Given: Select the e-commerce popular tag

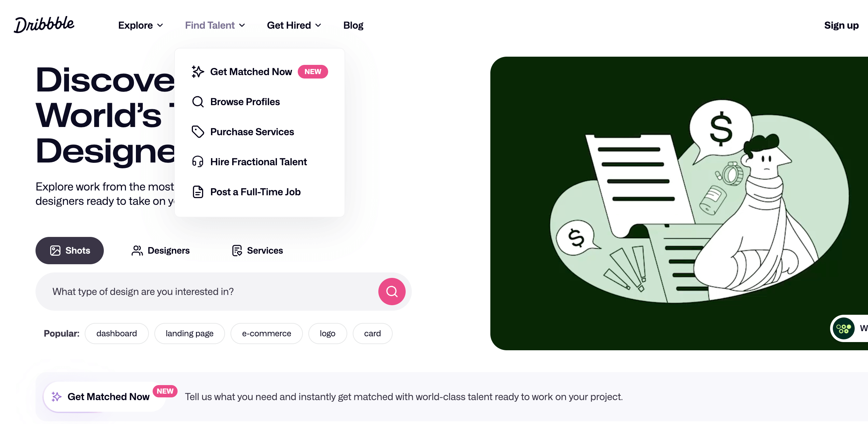Looking at the screenshot, I should coord(267,334).
